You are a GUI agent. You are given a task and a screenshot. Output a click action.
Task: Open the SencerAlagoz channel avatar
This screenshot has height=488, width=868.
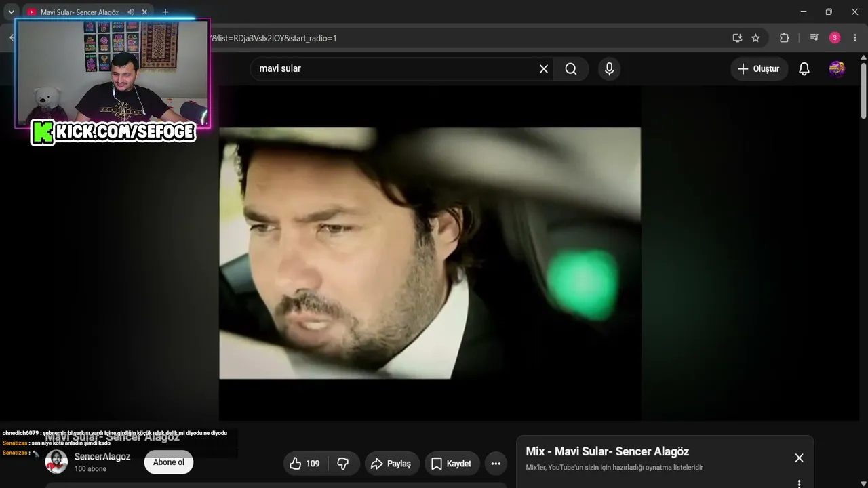coord(56,462)
